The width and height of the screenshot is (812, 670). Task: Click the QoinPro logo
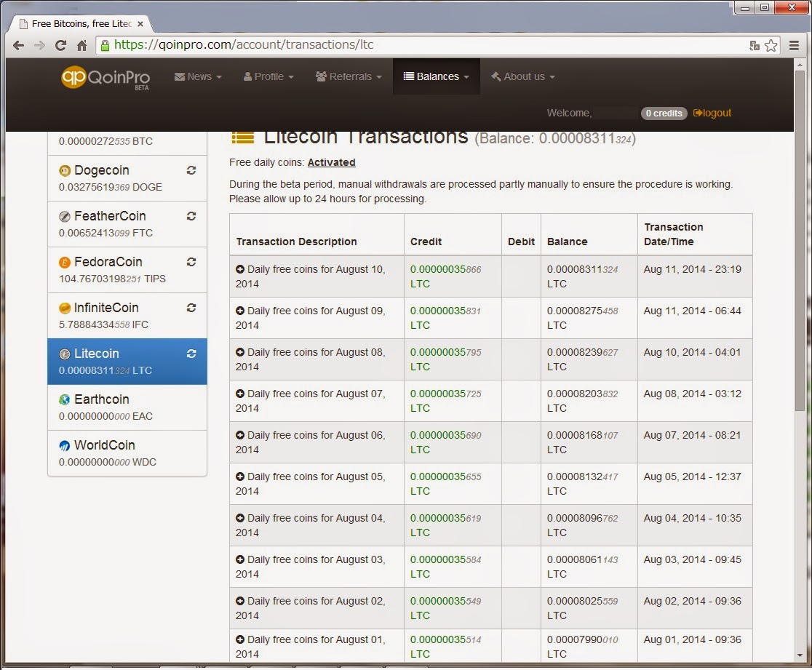click(105, 78)
